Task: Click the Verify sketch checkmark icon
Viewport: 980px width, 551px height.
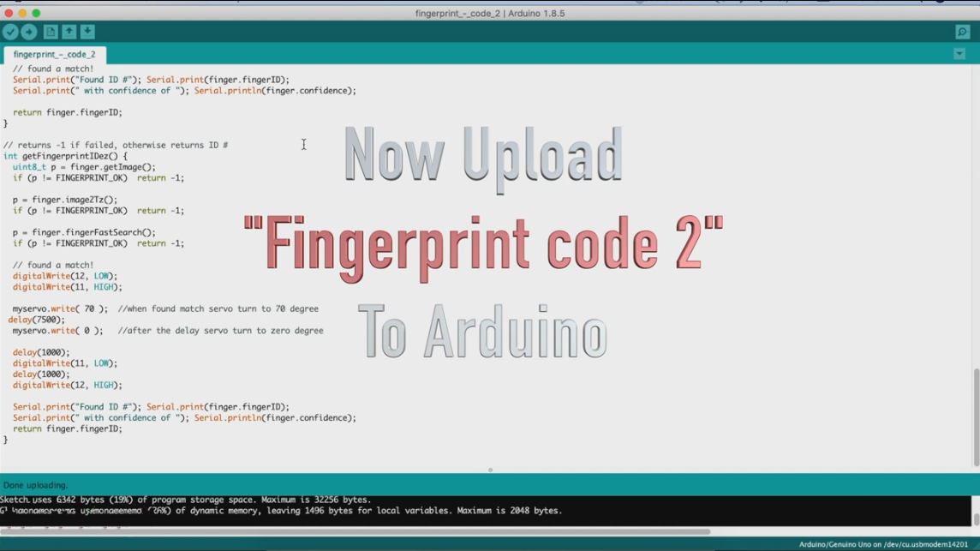Action: 10,32
